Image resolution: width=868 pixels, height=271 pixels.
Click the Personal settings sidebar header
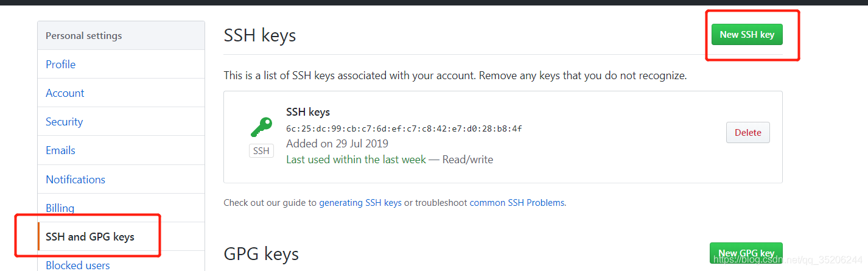[x=84, y=36]
